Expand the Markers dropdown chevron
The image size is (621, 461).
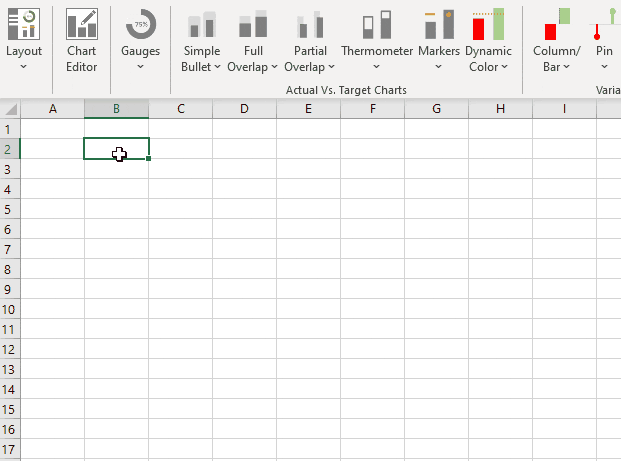[438, 67]
